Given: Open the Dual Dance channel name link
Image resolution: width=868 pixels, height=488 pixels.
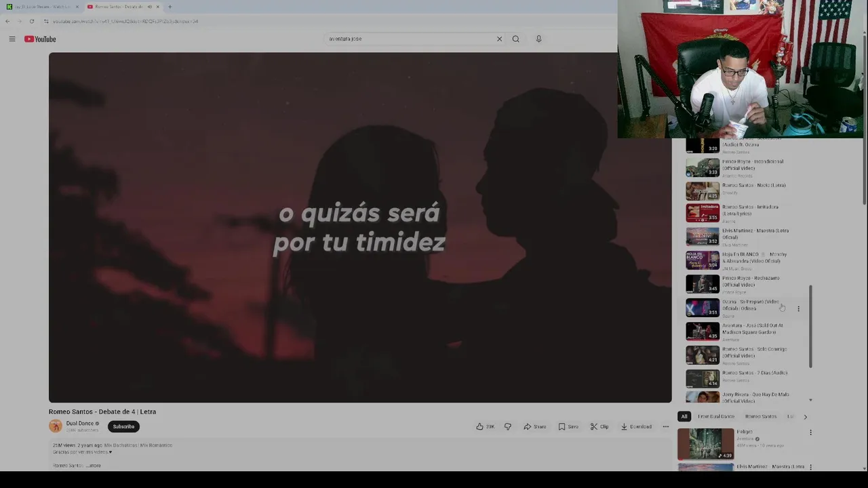Looking at the screenshot, I should point(80,423).
